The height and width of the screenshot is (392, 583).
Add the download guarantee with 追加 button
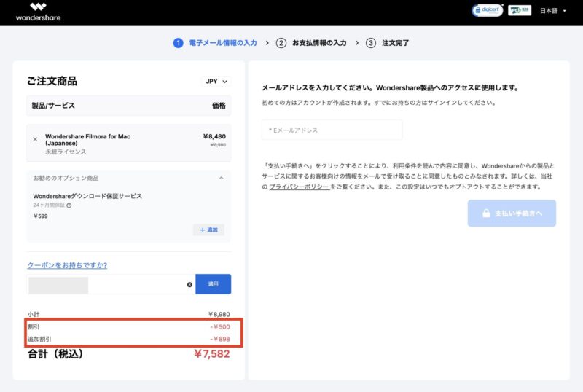[x=208, y=230]
